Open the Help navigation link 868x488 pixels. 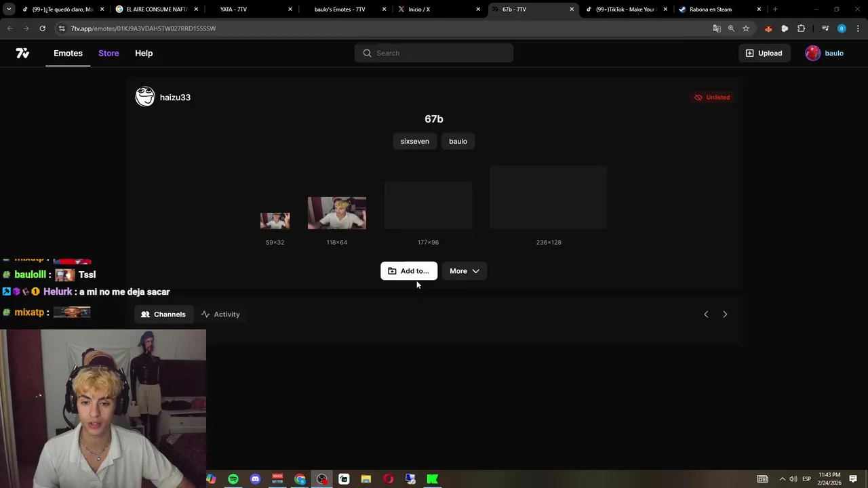click(x=144, y=53)
